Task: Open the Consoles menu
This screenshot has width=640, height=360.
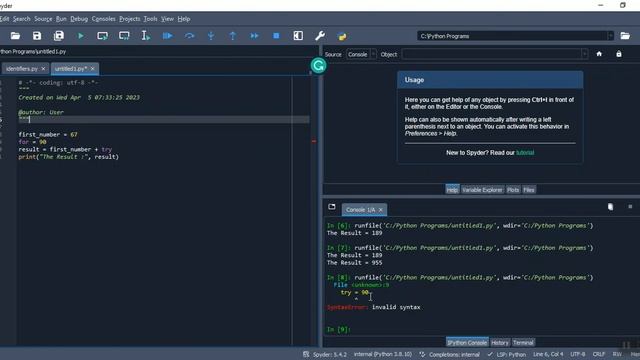Action: [103, 19]
